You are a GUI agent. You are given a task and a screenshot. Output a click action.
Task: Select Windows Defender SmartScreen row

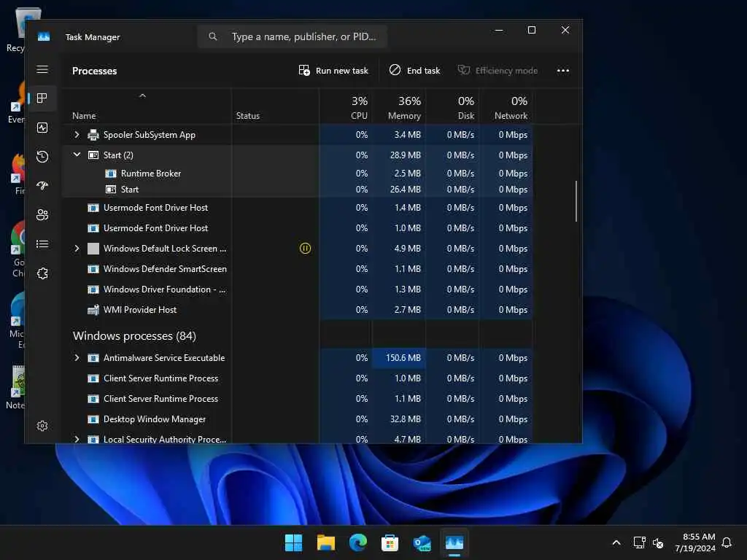pos(298,269)
